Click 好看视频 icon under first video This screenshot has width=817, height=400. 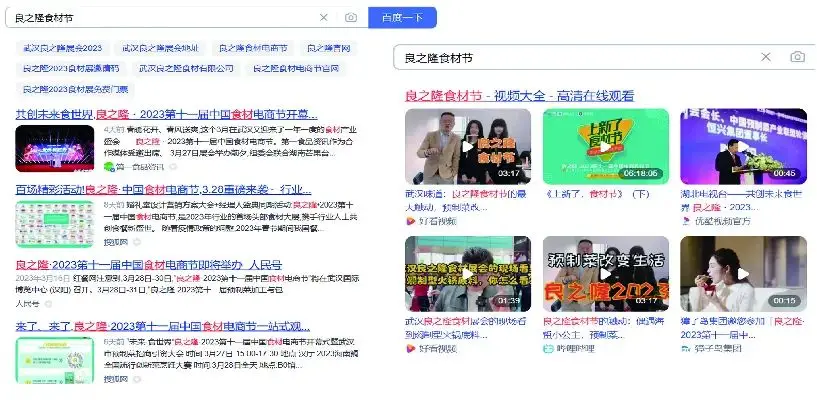410,221
